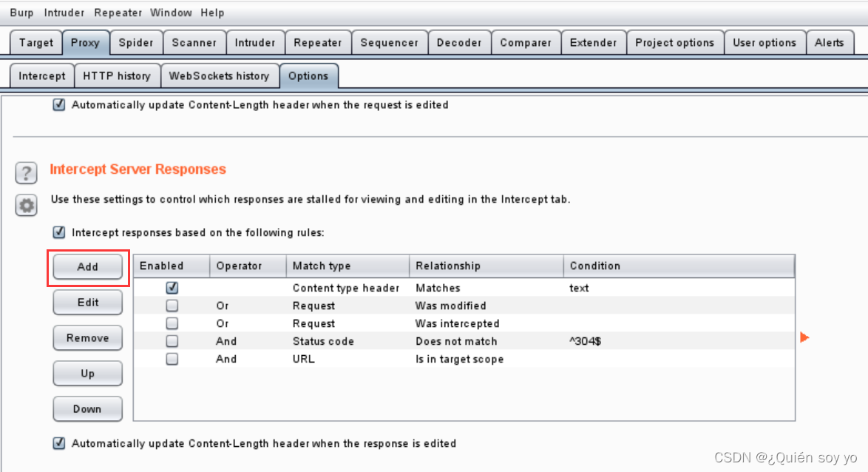Switch to the Extender tab
This screenshot has height=472, width=868.
(x=593, y=43)
